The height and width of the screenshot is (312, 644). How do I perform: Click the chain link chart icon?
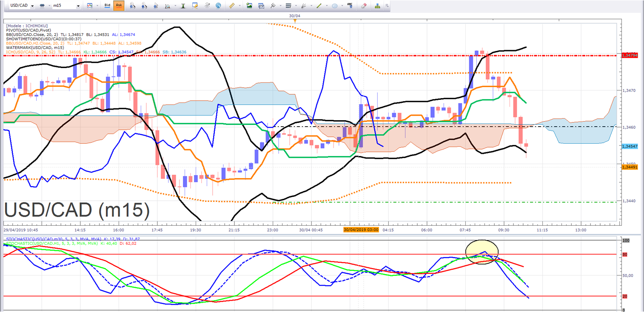click(x=42, y=6)
